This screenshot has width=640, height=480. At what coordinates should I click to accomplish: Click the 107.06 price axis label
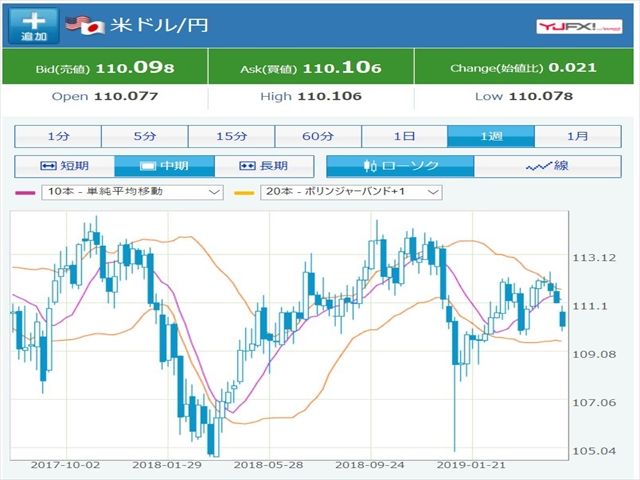click(x=594, y=403)
